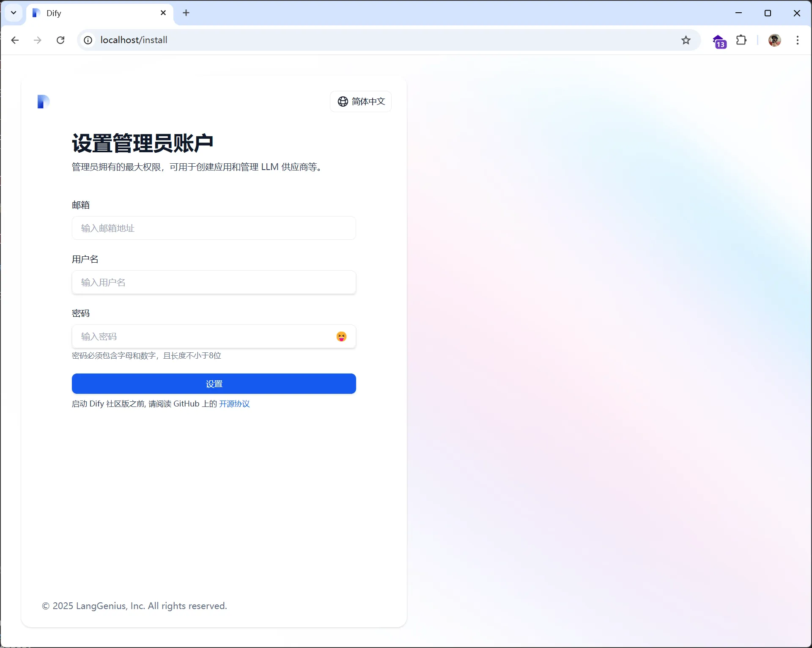
Task: Minimize the browser window
Action: click(739, 13)
